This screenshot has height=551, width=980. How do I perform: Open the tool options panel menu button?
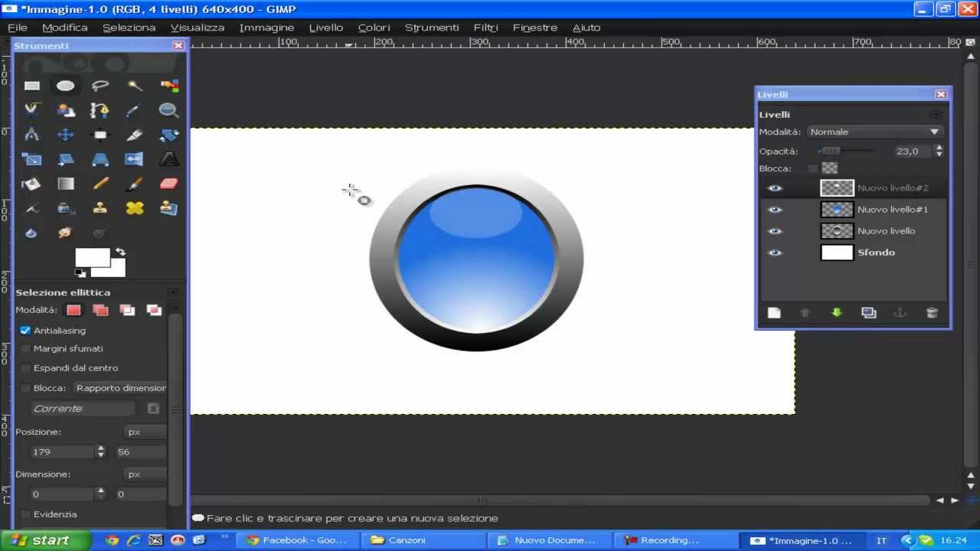click(173, 292)
